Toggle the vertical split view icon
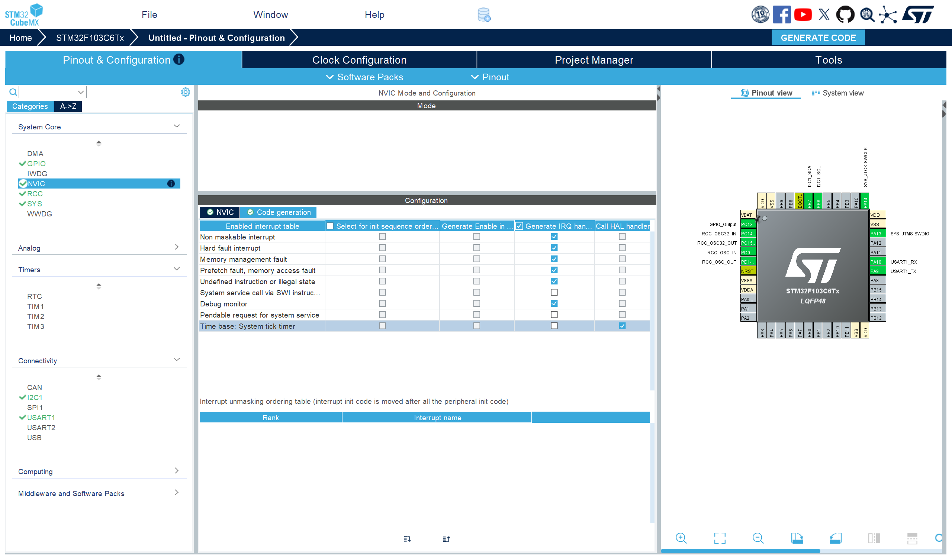The image size is (952, 560). [x=874, y=538]
